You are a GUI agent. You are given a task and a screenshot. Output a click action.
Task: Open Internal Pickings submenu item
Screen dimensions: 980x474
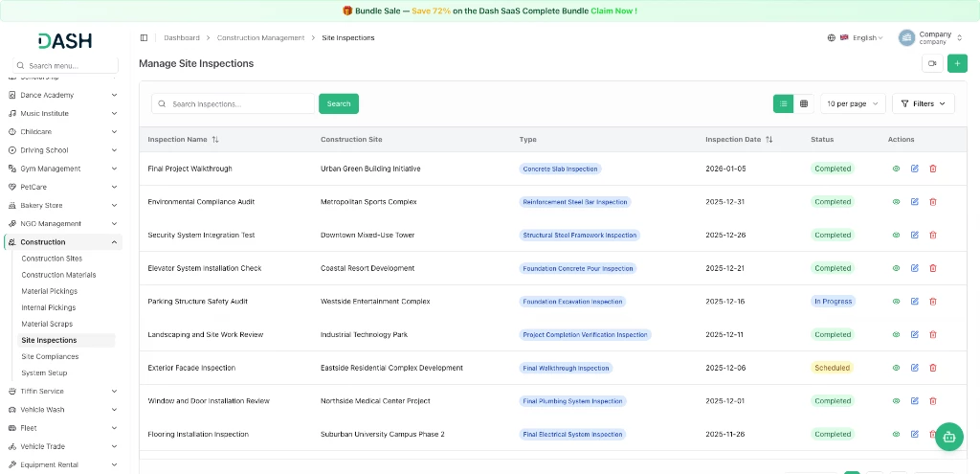click(x=49, y=307)
